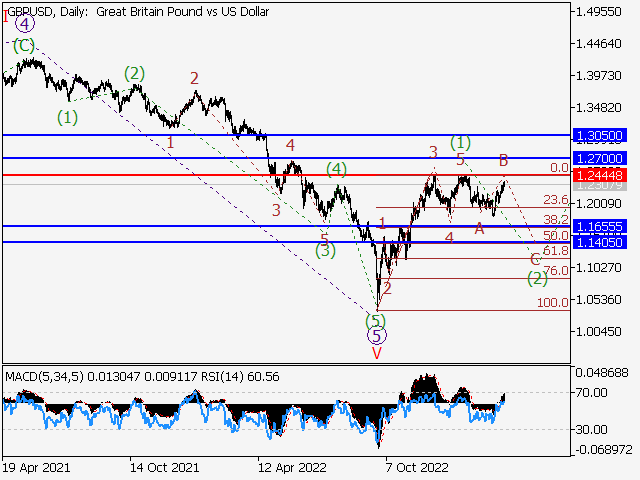Click the -0.068972 indicator scale value
This screenshot has height=480, width=640.
603,450
